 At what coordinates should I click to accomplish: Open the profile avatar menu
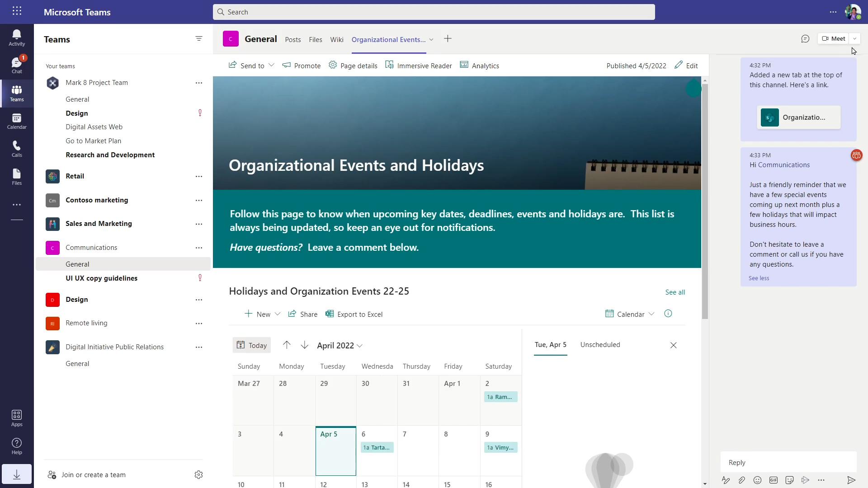click(853, 12)
